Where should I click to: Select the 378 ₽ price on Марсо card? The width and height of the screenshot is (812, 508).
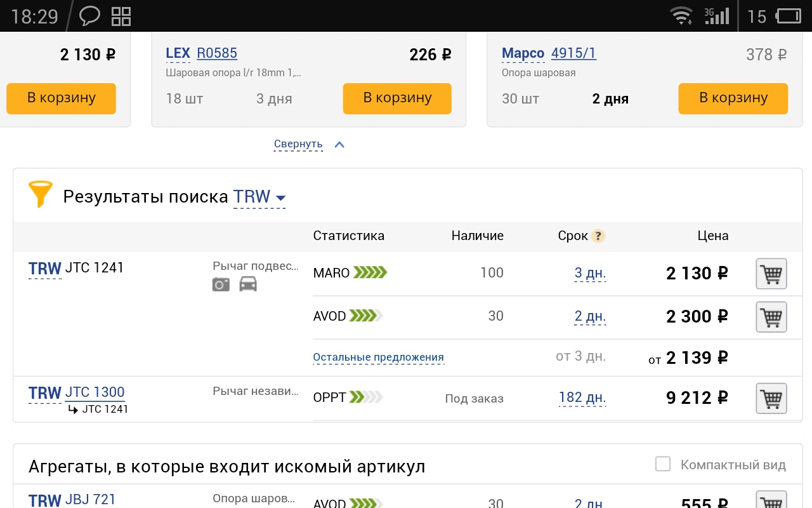pos(766,55)
